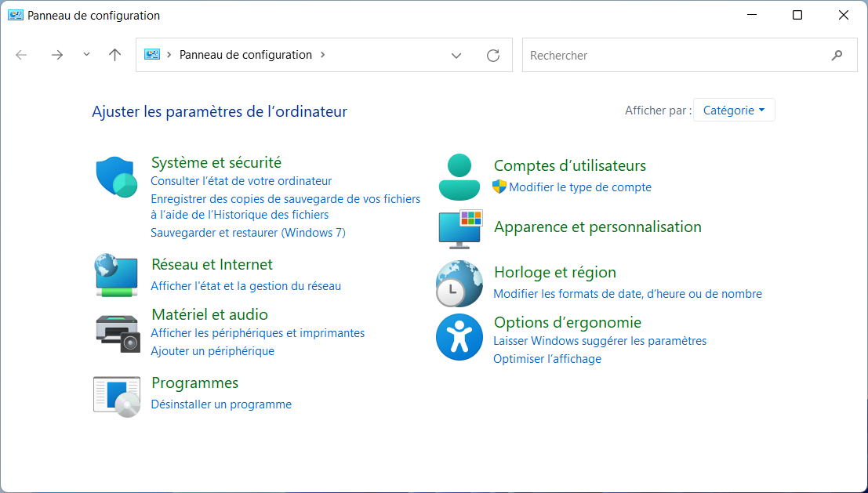868x493 pixels.
Task: Open the Système et sécurité shield icon
Action: coord(116,176)
